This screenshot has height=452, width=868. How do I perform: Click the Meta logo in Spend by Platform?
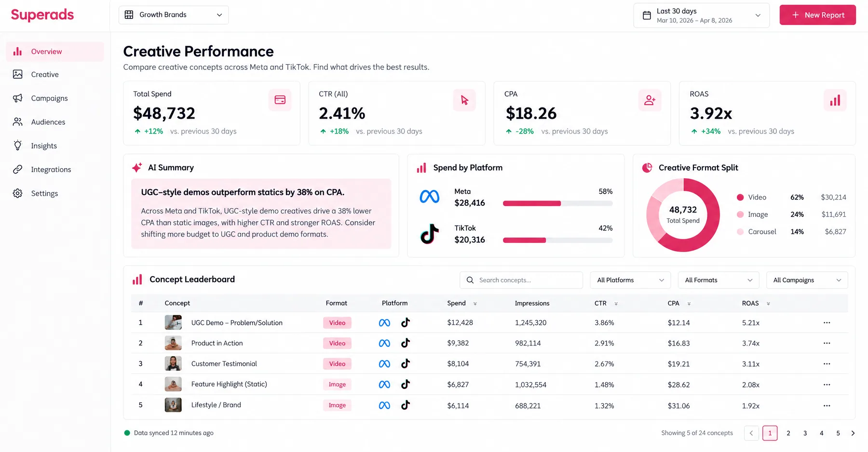pyautogui.click(x=429, y=197)
